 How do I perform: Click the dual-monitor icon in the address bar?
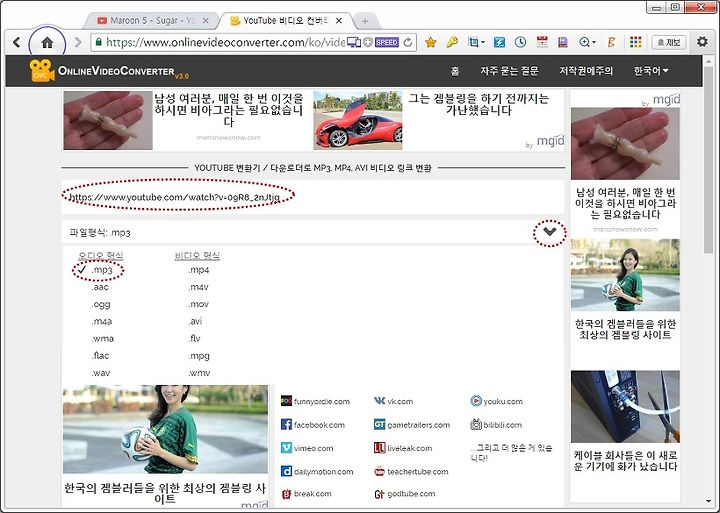point(354,42)
